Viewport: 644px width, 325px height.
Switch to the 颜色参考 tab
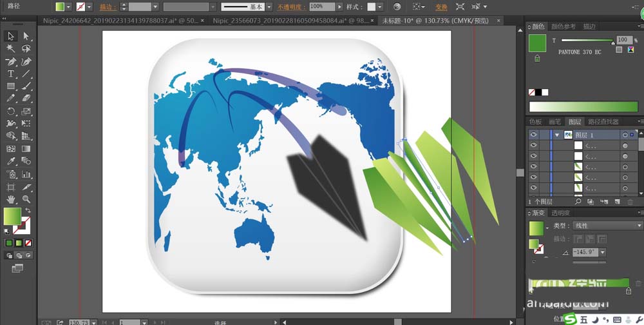563,26
